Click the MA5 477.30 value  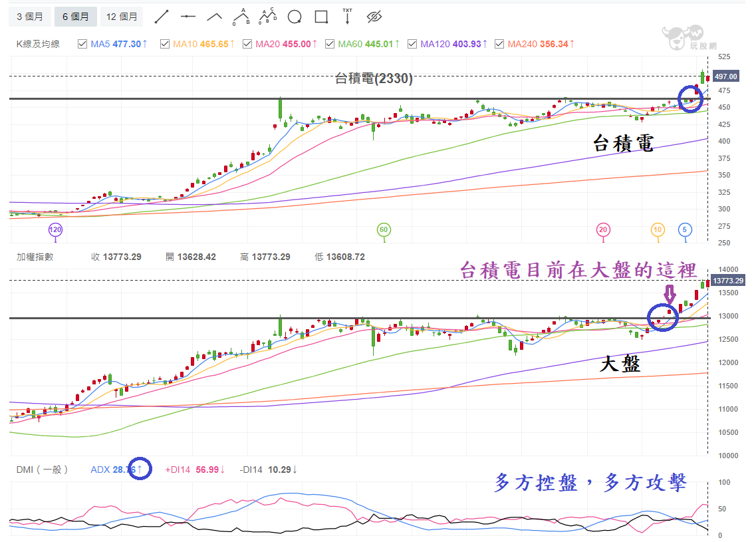tap(119, 44)
